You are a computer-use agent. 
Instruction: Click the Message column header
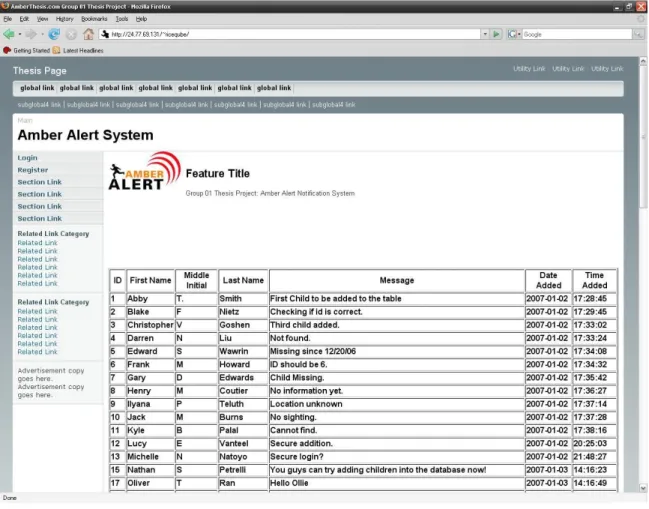[x=397, y=281]
